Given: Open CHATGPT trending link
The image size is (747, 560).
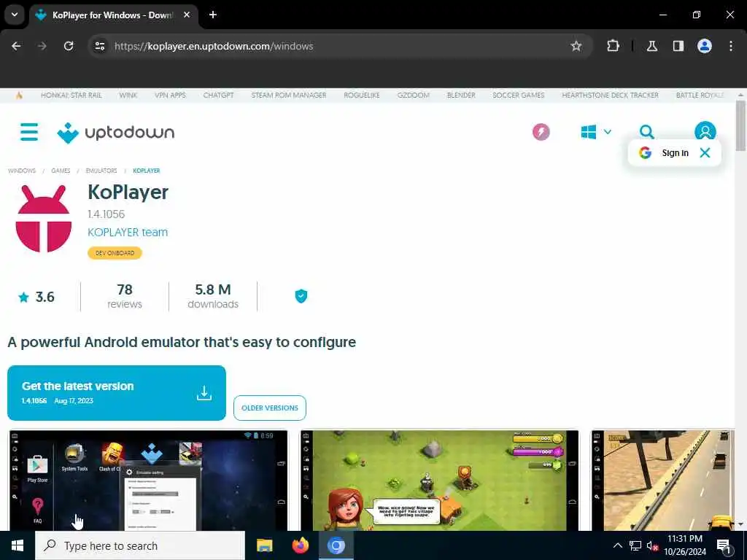Looking at the screenshot, I should coord(218,96).
